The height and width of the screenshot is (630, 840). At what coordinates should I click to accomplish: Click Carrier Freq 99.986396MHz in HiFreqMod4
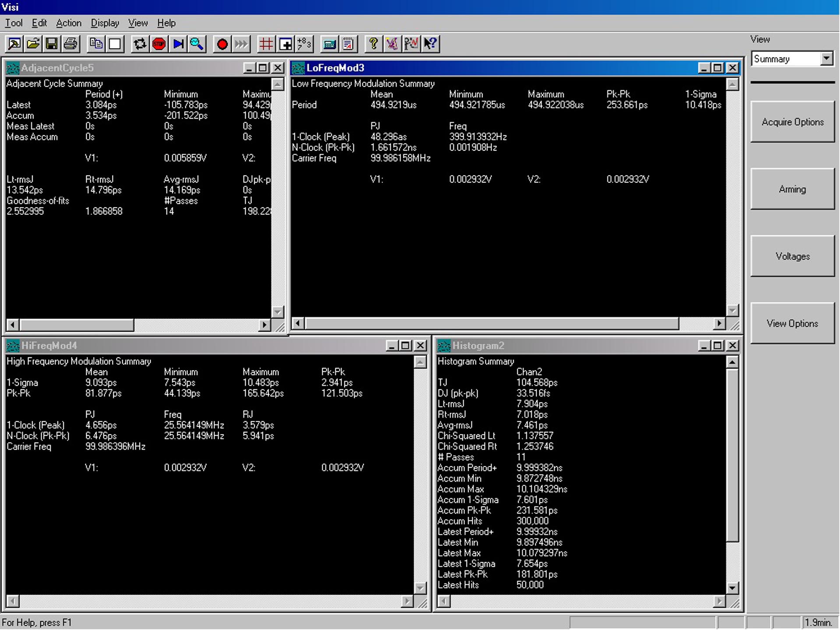[x=115, y=447]
